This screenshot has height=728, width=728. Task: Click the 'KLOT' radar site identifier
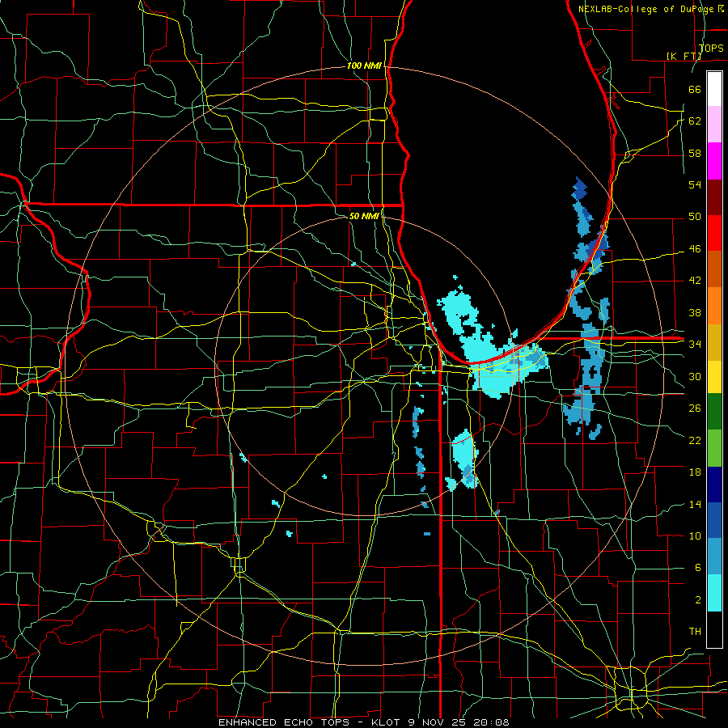pos(384,722)
